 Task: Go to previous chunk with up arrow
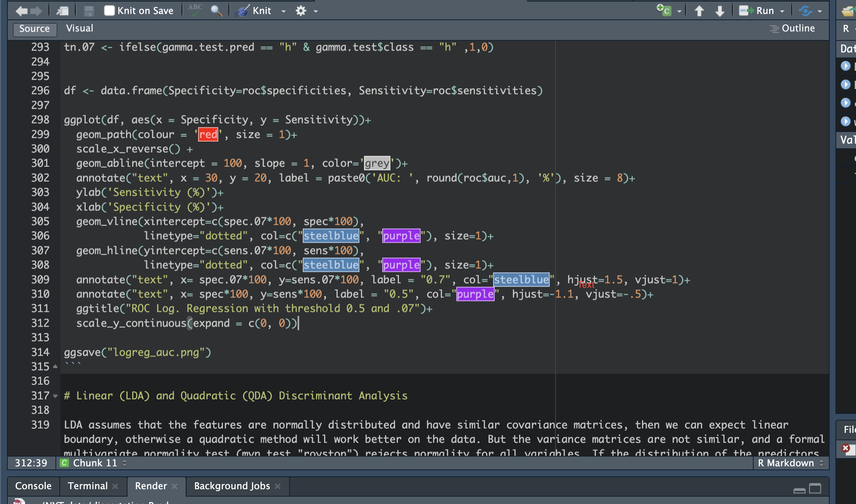point(699,11)
